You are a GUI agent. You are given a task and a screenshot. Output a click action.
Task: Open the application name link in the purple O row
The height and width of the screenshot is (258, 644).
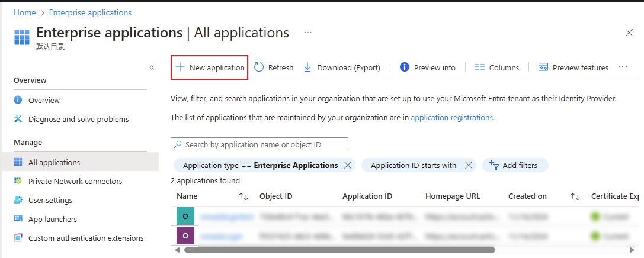point(221,236)
